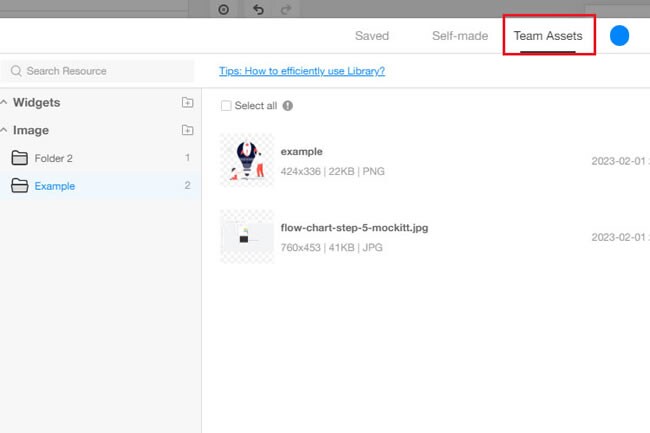Click the count 1 beside Folder 2

point(187,157)
